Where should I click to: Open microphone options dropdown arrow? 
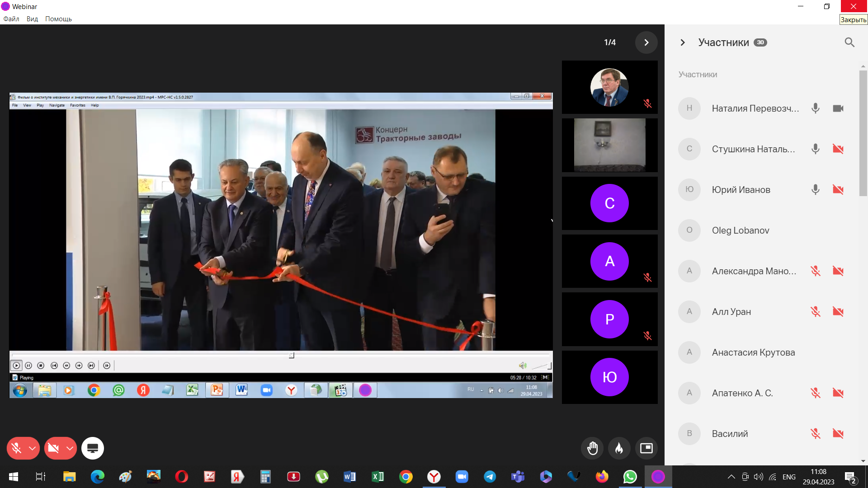(32, 448)
